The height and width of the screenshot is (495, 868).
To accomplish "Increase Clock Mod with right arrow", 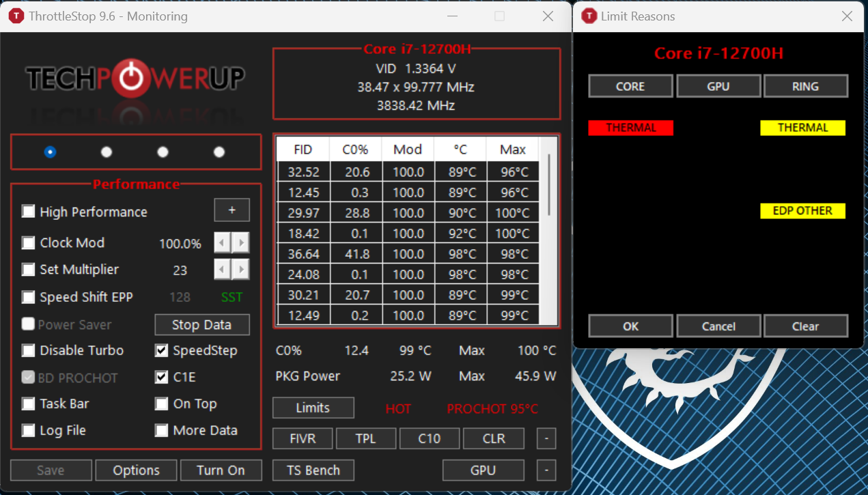I will [240, 242].
